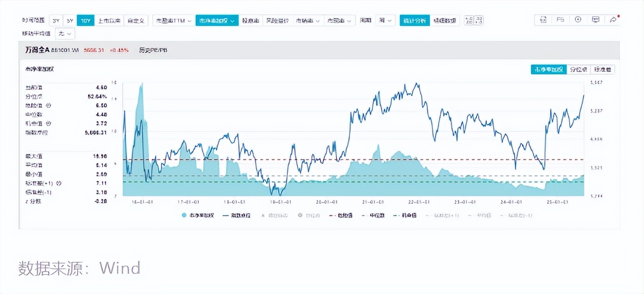Click the circular plus icon in top-right toolbar
644x294 pixels.
click(578, 20)
